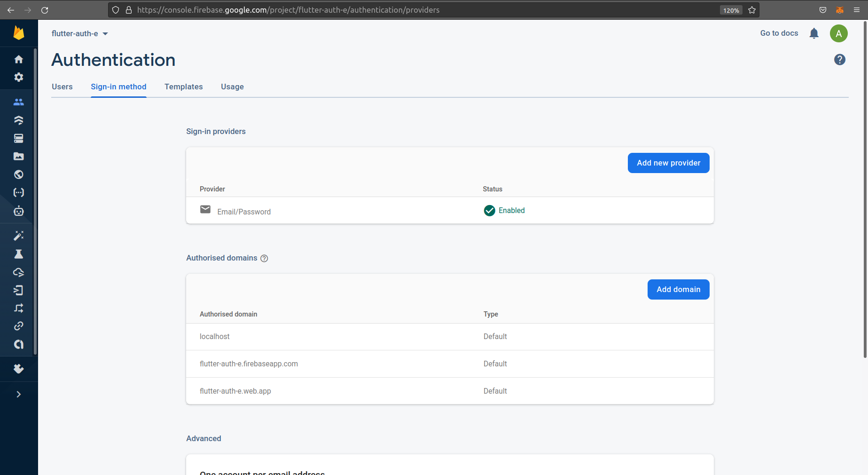The height and width of the screenshot is (475, 868).
Task: Open the Remote Config arrows icon
Action: tap(19, 308)
